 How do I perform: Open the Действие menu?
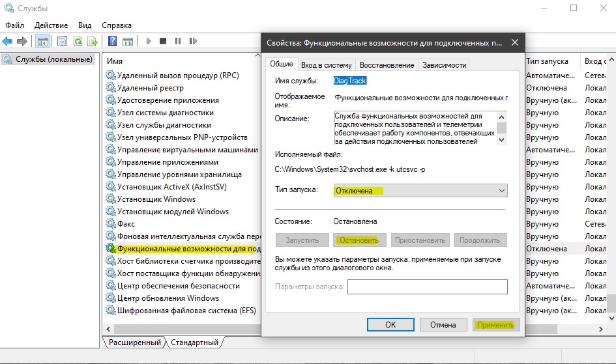click(x=51, y=25)
